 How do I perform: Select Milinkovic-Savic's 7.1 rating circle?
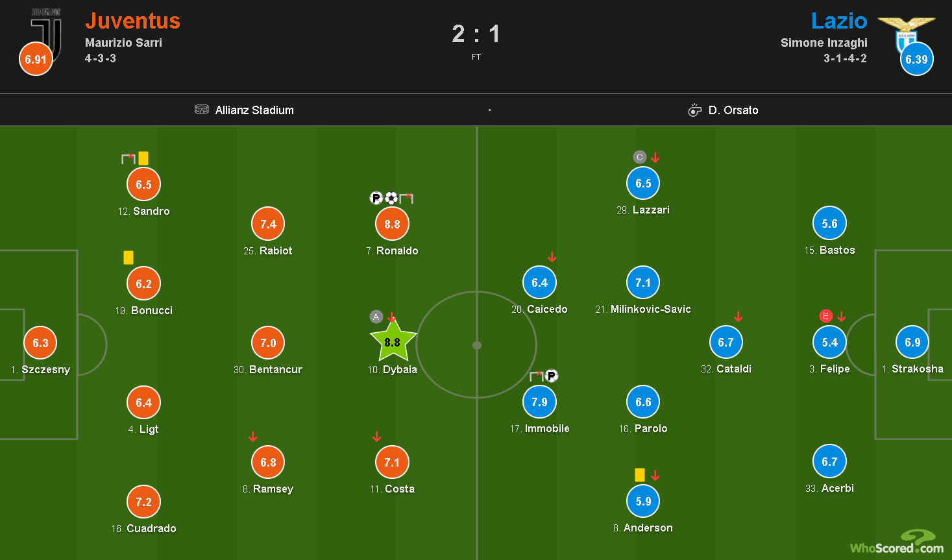click(x=643, y=282)
